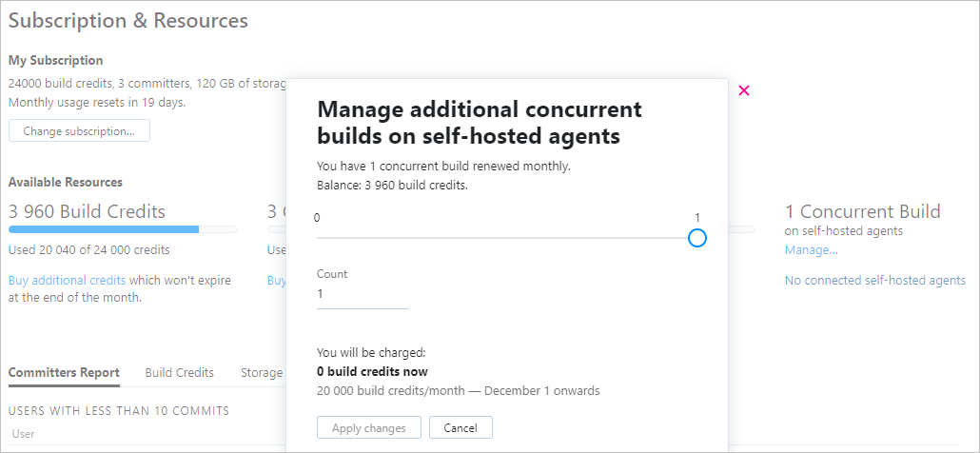Select the Storage tab
This screenshot has width=980, height=453.
pyautogui.click(x=261, y=373)
